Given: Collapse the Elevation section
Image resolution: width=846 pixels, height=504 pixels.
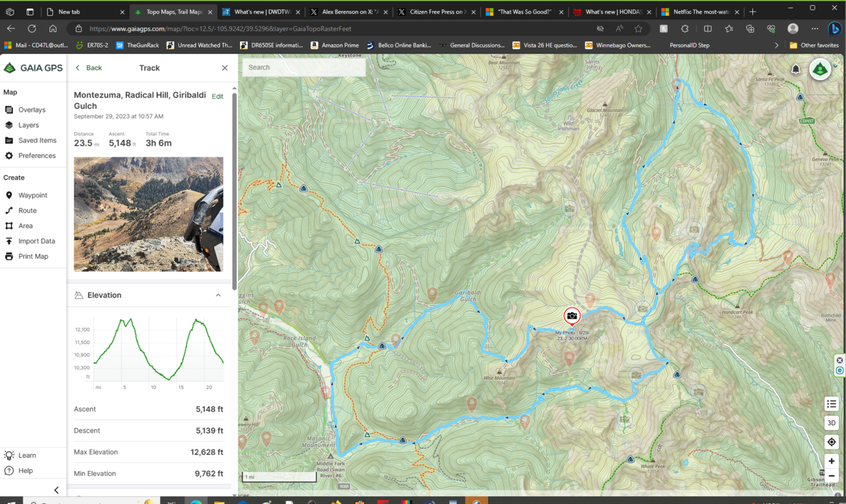Looking at the screenshot, I should (218, 295).
